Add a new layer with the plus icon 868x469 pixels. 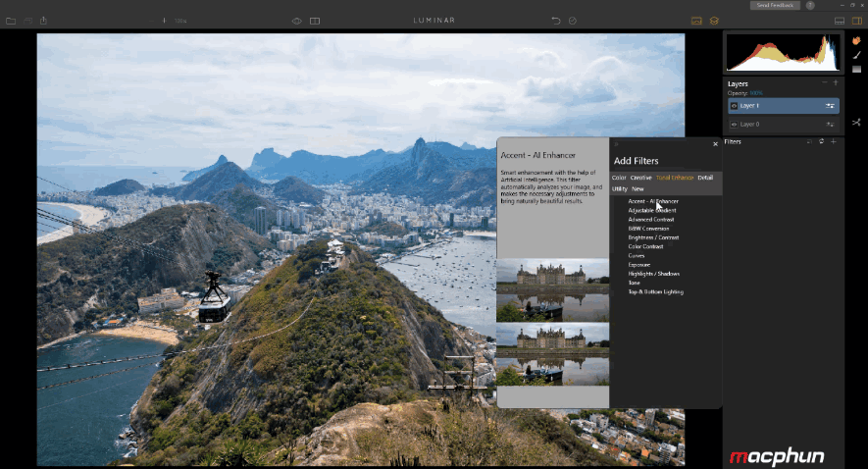click(x=836, y=82)
